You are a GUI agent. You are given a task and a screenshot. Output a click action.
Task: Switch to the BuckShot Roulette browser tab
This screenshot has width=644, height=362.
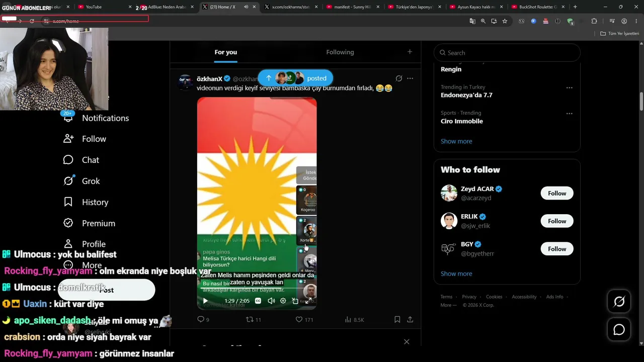coord(538,7)
